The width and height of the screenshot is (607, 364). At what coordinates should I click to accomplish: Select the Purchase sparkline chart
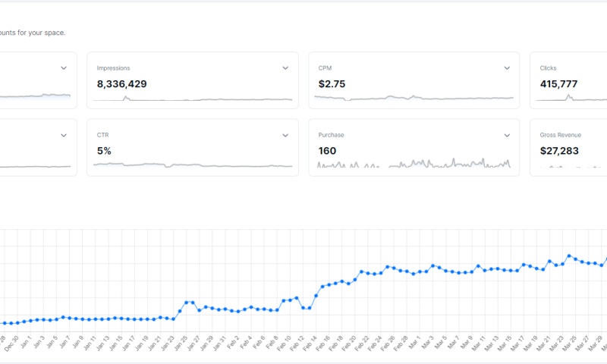point(414,163)
